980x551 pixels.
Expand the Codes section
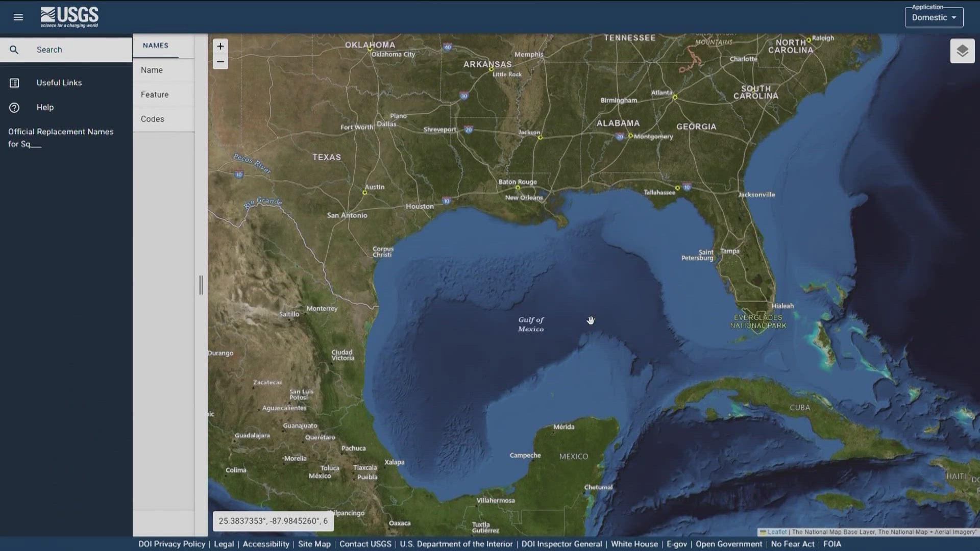click(x=152, y=118)
